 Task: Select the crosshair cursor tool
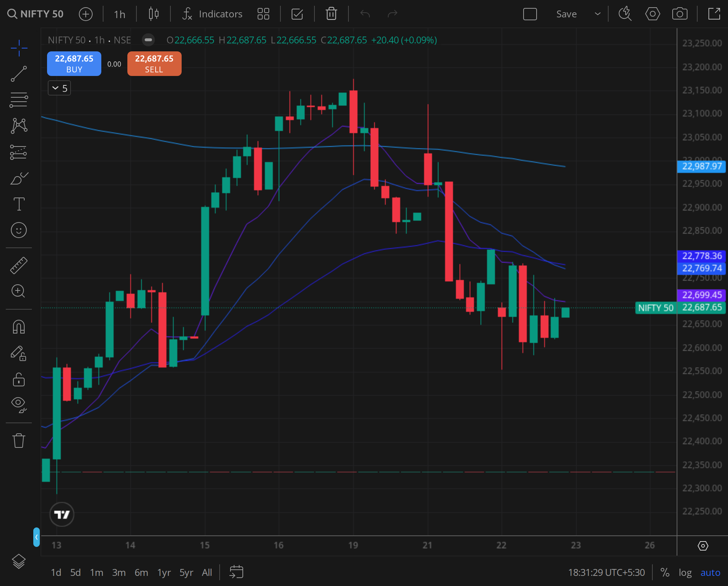tap(19, 48)
